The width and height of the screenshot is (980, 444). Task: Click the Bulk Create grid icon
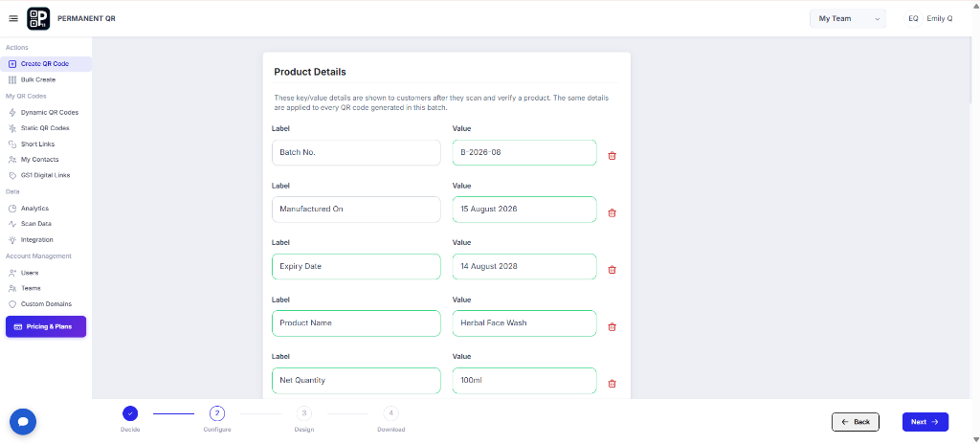tap(12, 80)
